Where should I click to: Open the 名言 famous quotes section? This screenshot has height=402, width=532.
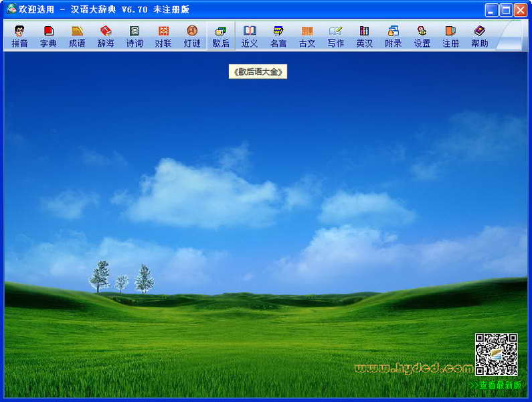point(278,36)
